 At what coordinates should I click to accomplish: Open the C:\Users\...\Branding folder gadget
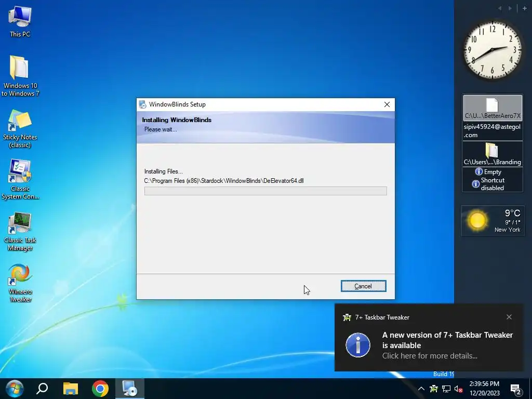(493, 154)
